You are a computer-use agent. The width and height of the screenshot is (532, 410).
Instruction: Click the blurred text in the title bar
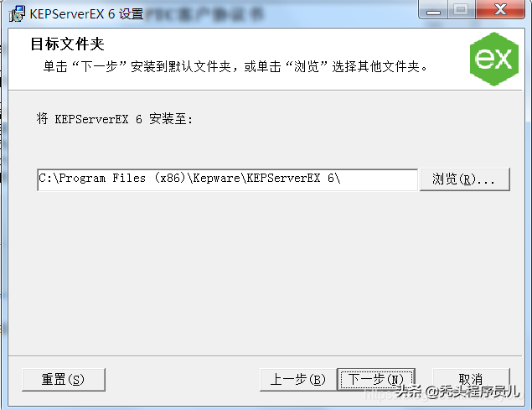[x=204, y=14]
